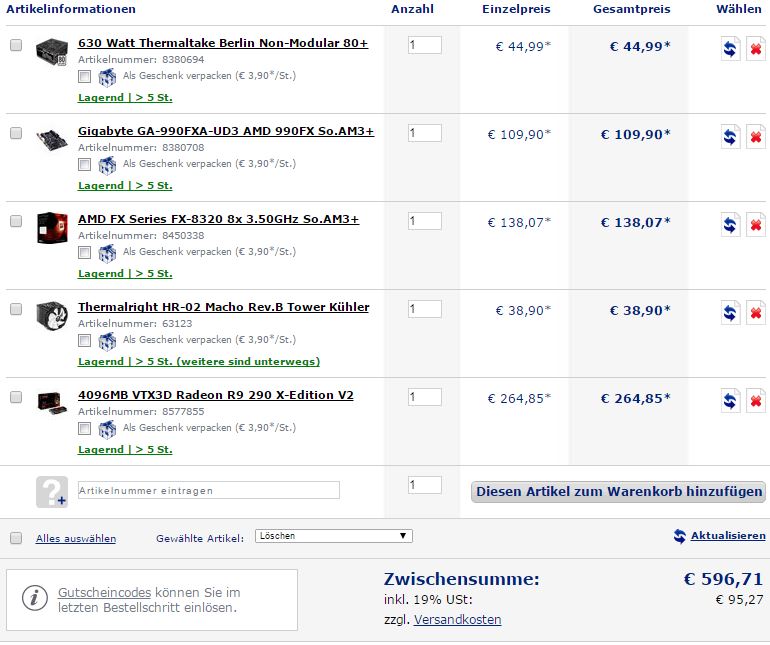Click the Aktualisieren link

pyautogui.click(x=728, y=536)
